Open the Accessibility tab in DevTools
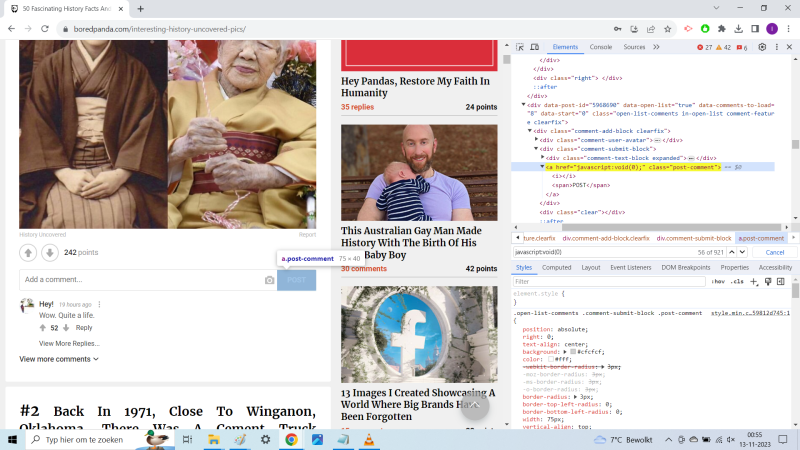 (775, 267)
